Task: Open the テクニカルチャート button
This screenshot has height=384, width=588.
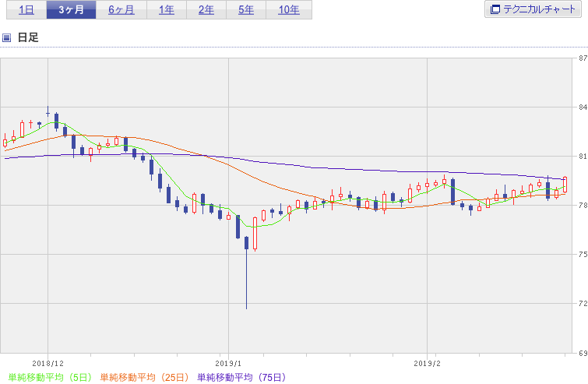Action: coord(533,9)
